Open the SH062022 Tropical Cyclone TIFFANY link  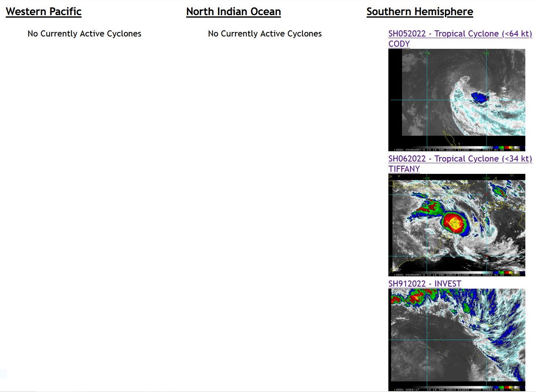pos(459,159)
